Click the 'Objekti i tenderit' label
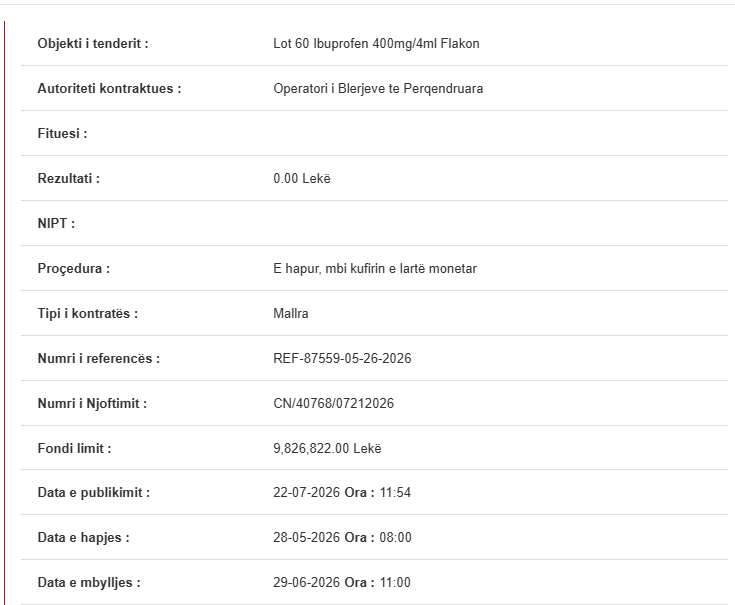735x605 pixels. coord(93,44)
